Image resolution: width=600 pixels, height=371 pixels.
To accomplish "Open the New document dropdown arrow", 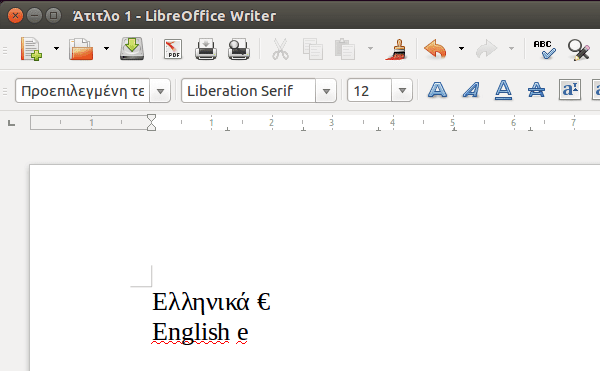I will pyautogui.click(x=56, y=49).
